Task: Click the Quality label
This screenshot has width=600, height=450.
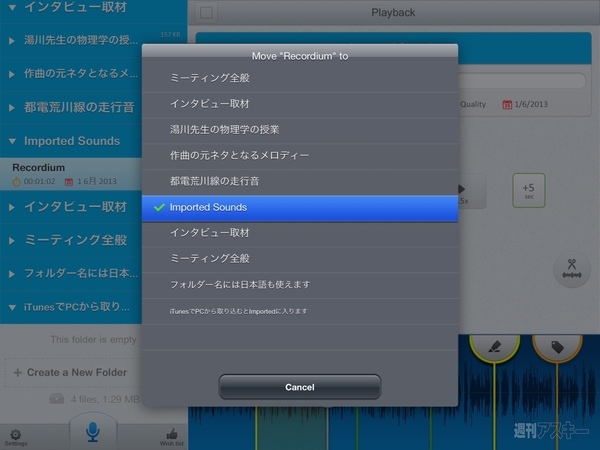Action: [473, 104]
